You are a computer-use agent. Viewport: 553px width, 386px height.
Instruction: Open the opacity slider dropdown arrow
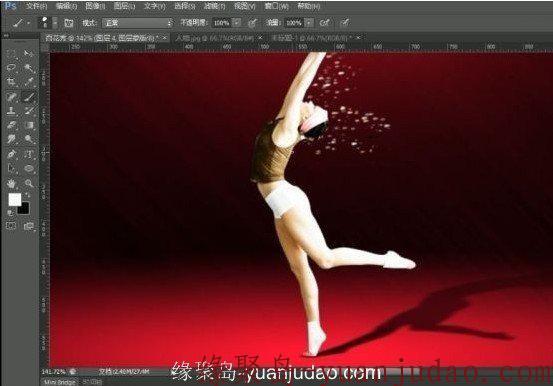click(237, 23)
